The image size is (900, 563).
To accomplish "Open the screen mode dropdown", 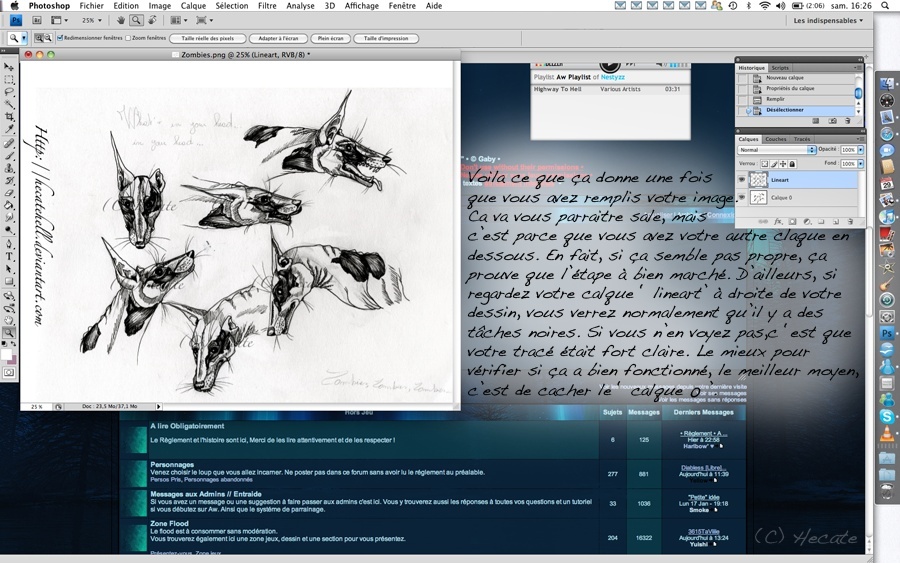I will (x=204, y=20).
